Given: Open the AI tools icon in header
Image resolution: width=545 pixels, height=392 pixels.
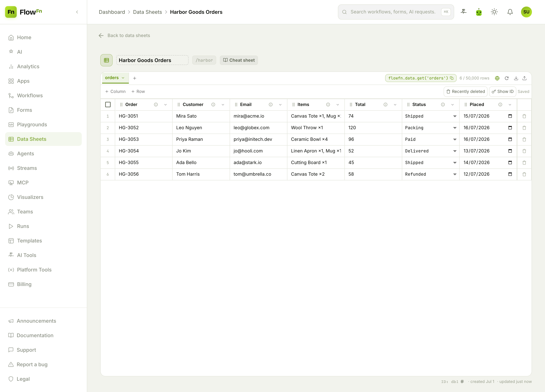Looking at the screenshot, I should (464, 12).
